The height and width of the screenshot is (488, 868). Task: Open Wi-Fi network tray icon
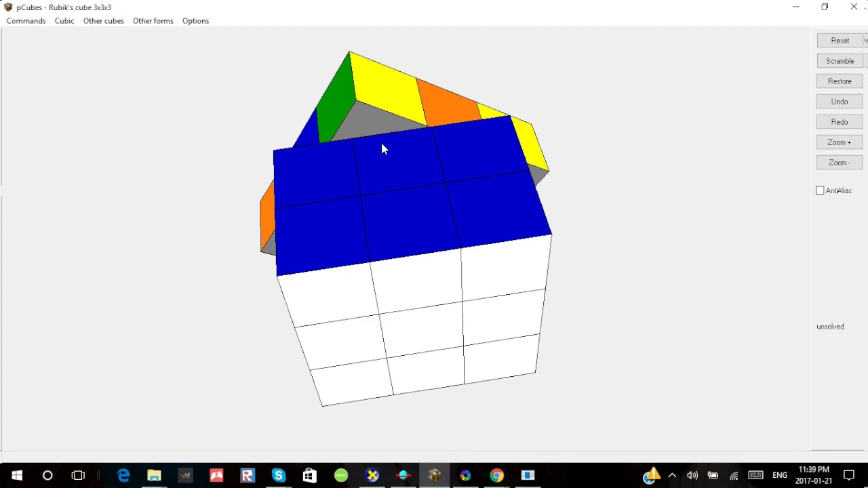click(734, 475)
